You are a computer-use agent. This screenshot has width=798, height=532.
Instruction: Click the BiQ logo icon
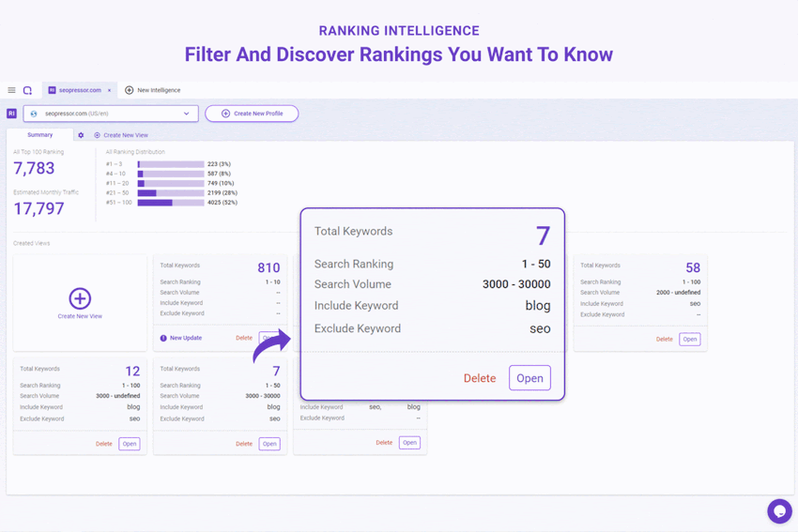(x=27, y=91)
